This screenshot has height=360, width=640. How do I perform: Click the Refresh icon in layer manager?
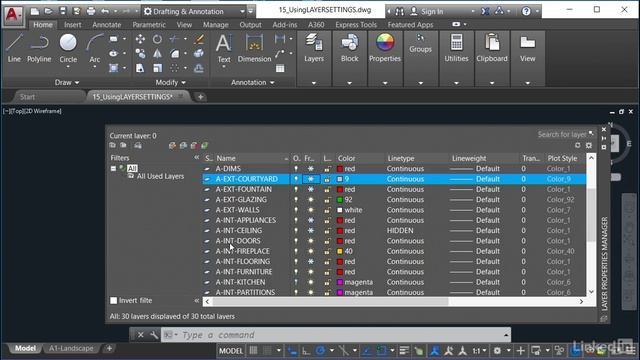point(578,145)
